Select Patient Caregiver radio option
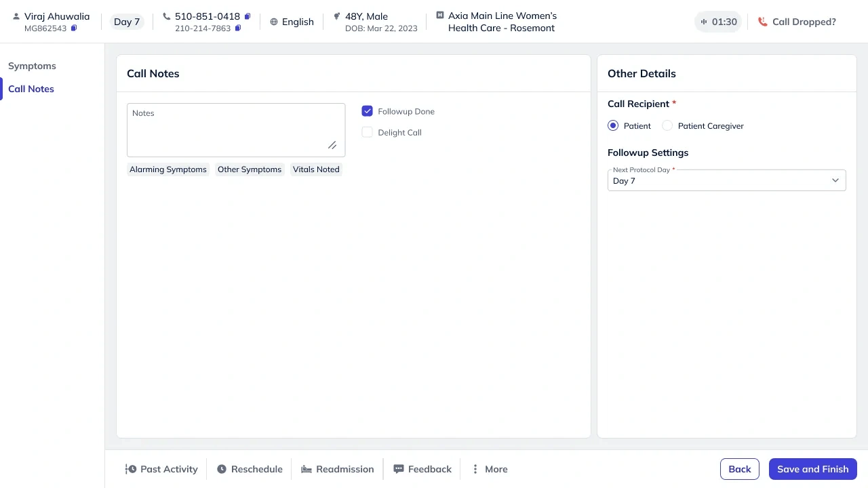 (x=667, y=125)
